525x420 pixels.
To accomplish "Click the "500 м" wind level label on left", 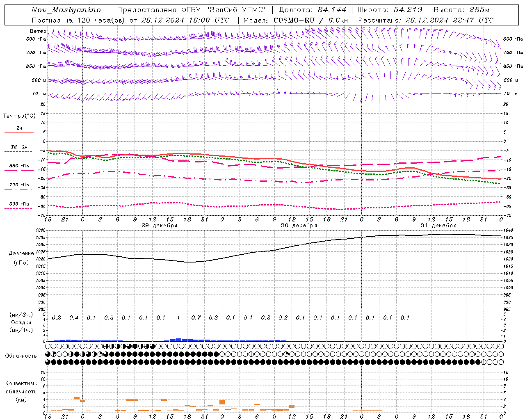I will (x=39, y=80).
